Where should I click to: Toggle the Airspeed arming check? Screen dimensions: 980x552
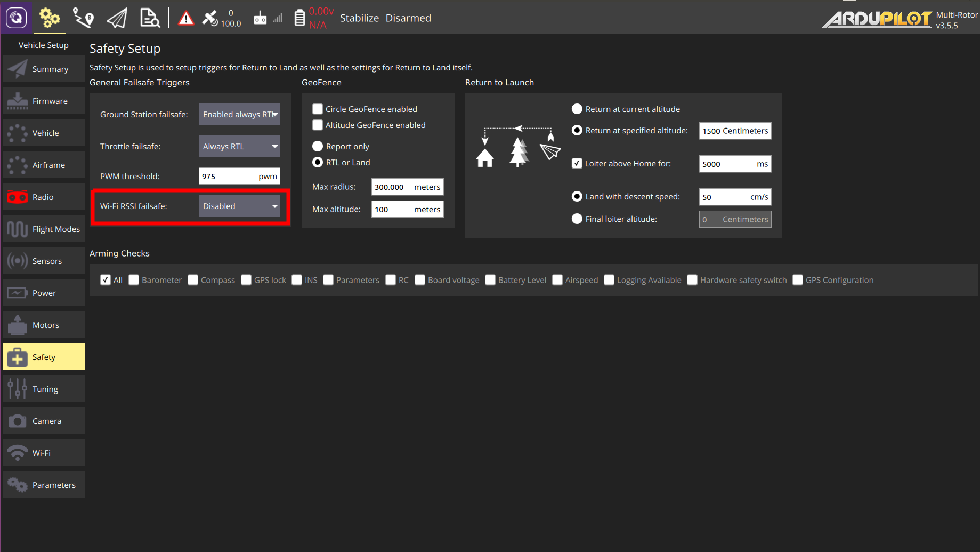[x=557, y=280]
